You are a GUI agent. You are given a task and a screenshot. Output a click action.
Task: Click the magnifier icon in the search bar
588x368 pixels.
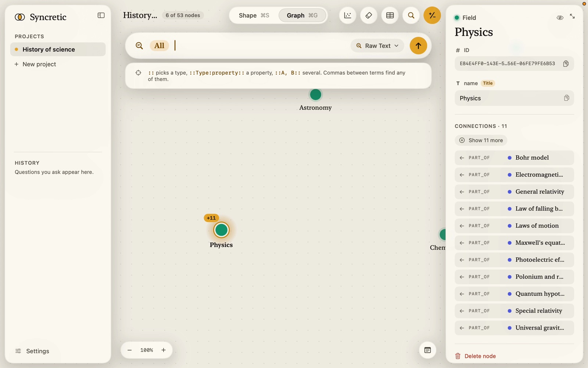(139, 46)
